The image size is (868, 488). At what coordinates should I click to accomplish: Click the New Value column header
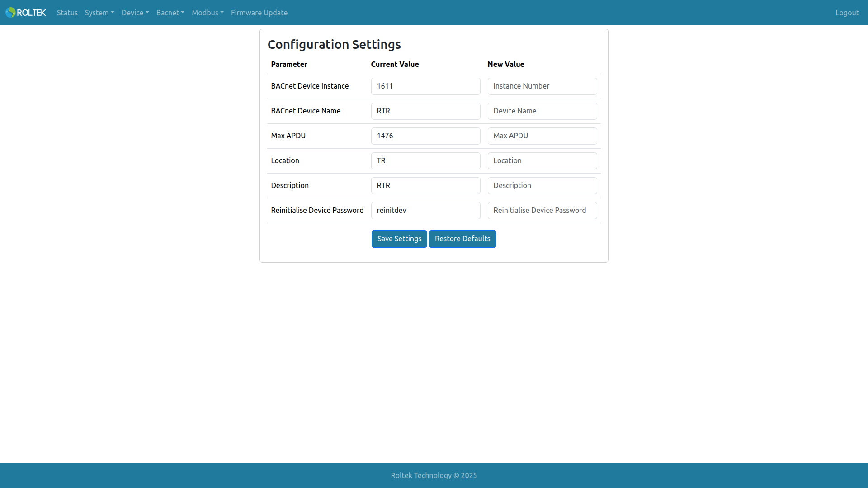pyautogui.click(x=506, y=64)
